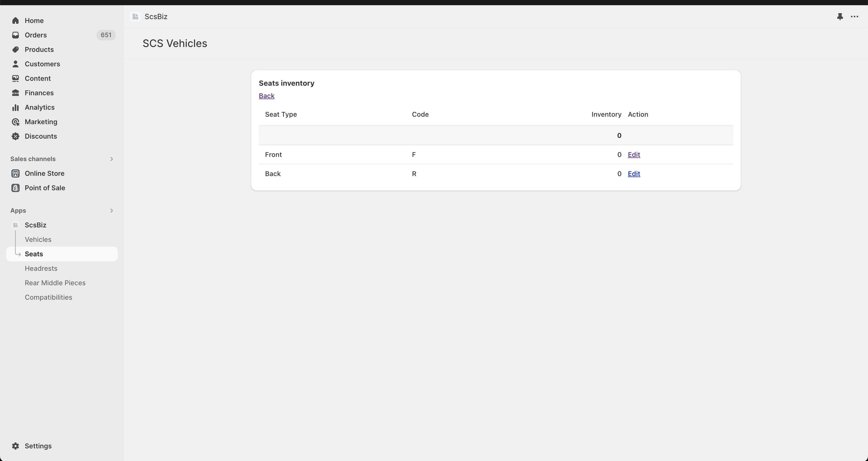868x461 pixels.
Task: Click the 651 orders count badge
Action: [106, 35]
